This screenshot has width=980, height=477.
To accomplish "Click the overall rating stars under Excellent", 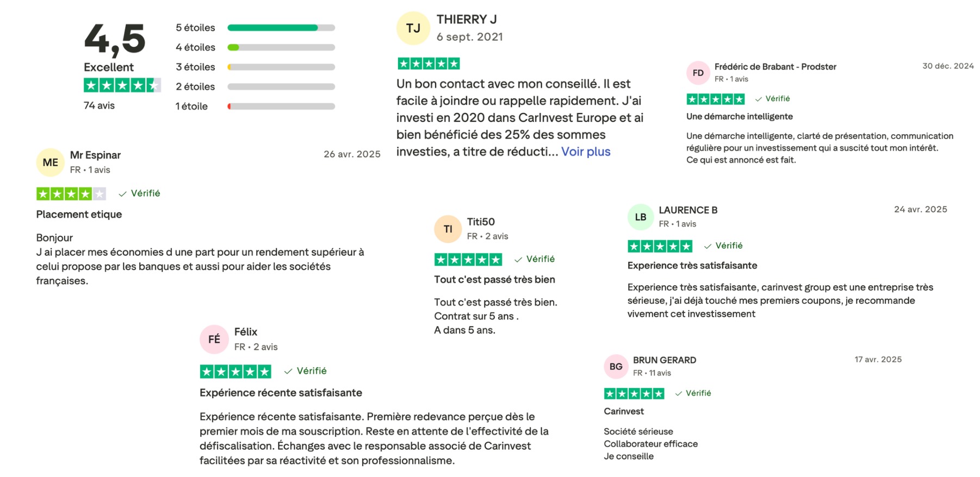I will click(x=122, y=85).
